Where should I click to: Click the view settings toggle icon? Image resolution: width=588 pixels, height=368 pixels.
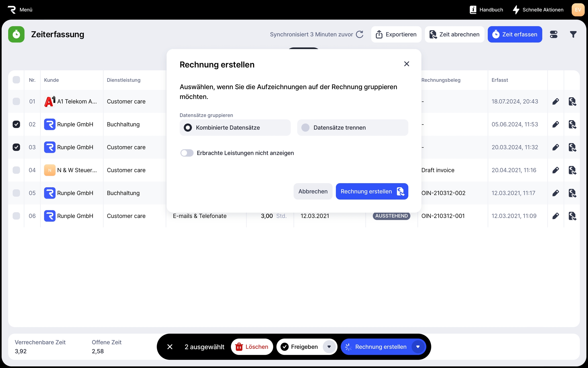[554, 34]
